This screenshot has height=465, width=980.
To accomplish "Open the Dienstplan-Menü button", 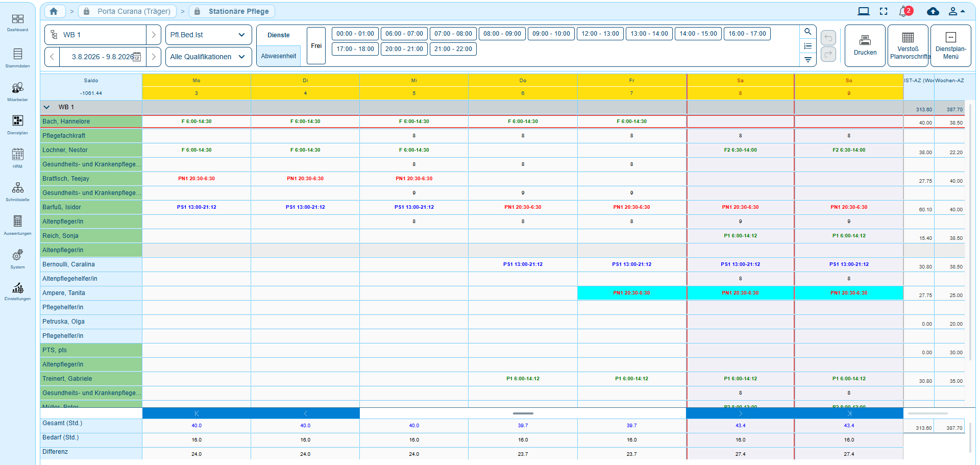I will (950, 45).
